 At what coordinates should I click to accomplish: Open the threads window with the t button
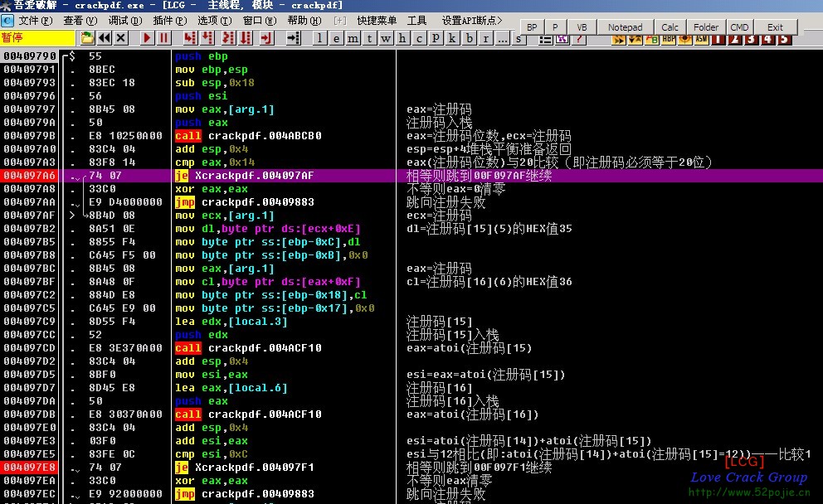(x=369, y=38)
